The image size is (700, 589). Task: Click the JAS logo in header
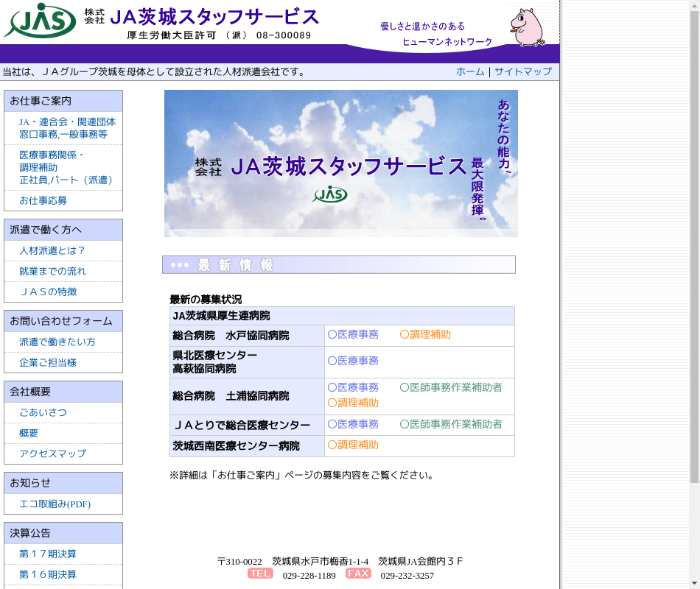[40, 21]
